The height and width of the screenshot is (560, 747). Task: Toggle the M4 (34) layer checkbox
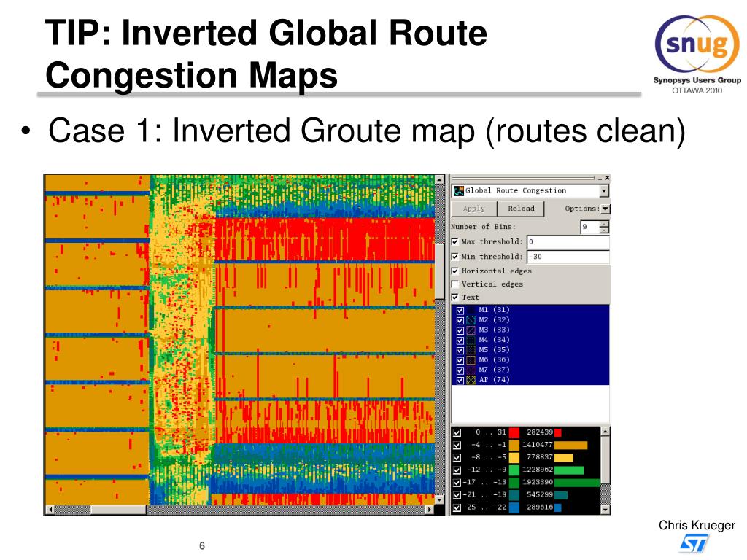tap(460, 341)
